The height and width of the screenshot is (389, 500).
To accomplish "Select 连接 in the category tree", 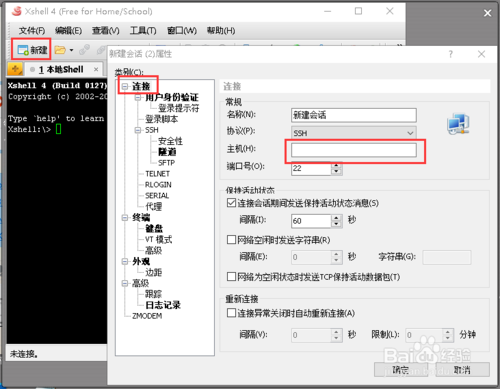I will pyautogui.click(x=141, y=87).
